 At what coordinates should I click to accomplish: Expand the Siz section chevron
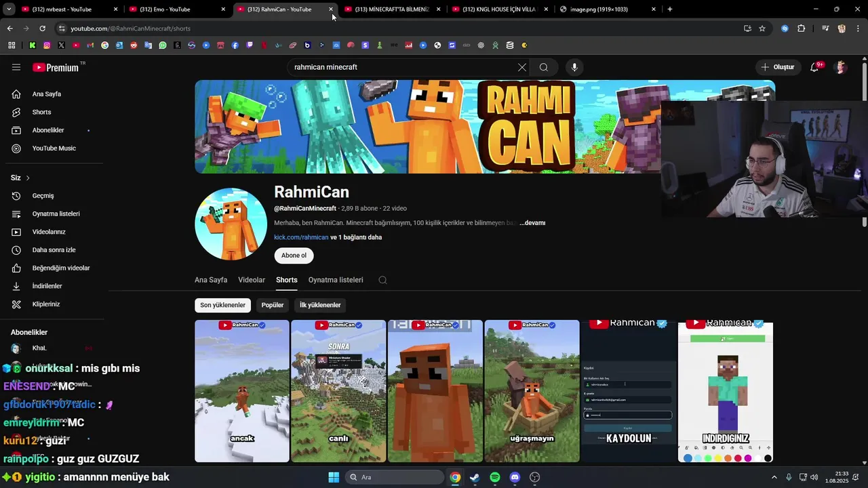pyautogui.click(x=28, y=178)
